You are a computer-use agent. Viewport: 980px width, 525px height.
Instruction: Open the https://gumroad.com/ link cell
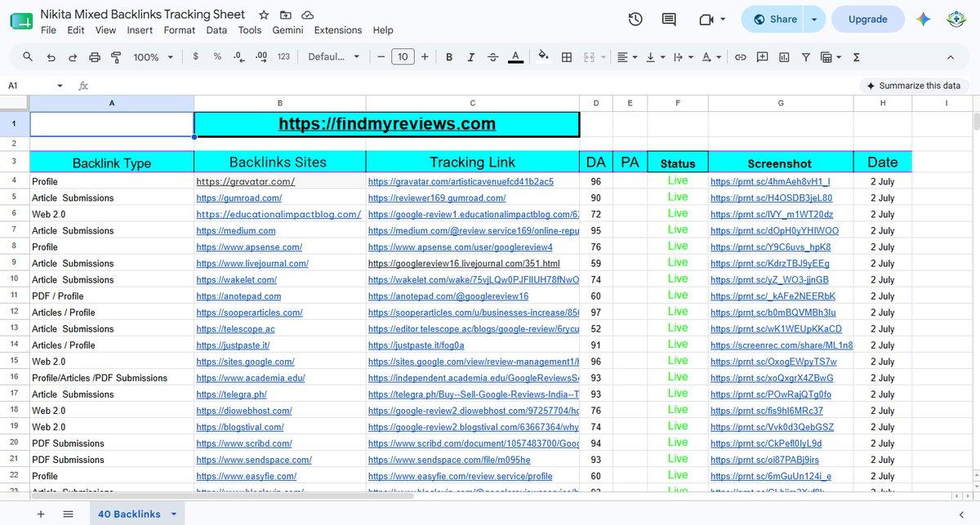[x=239, y=198]
